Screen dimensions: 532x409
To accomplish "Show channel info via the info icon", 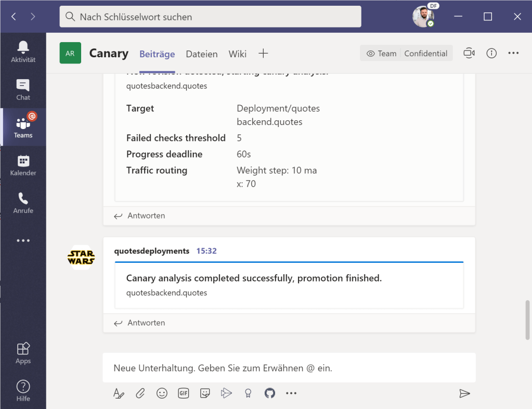I will [491, 53].
